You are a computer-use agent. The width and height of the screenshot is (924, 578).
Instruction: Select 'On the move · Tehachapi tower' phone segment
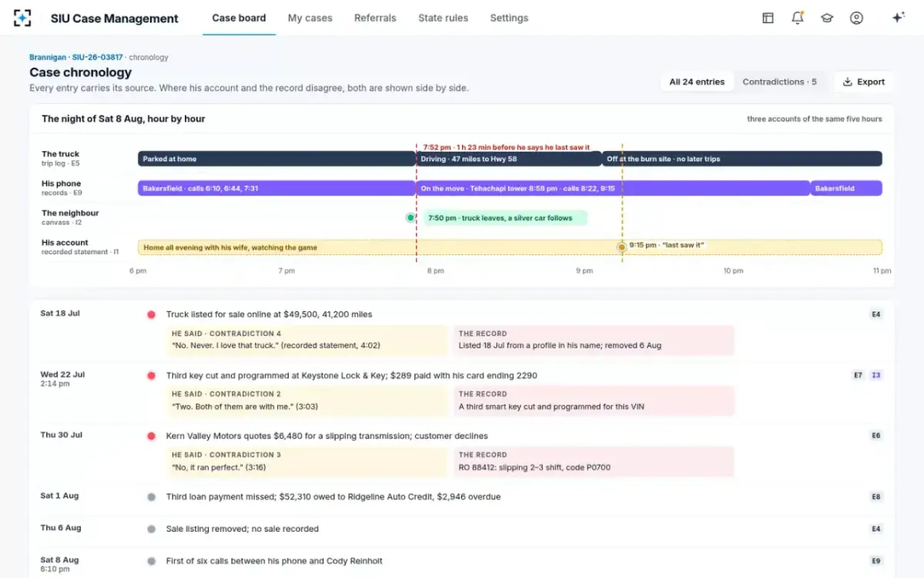tap(613, 188)
